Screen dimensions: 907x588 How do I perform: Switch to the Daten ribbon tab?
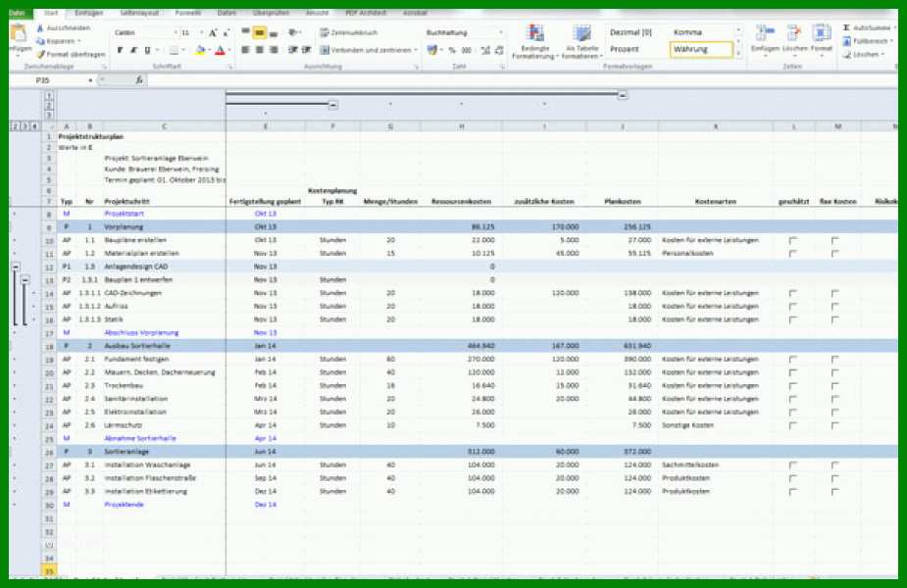pos(227,13)
